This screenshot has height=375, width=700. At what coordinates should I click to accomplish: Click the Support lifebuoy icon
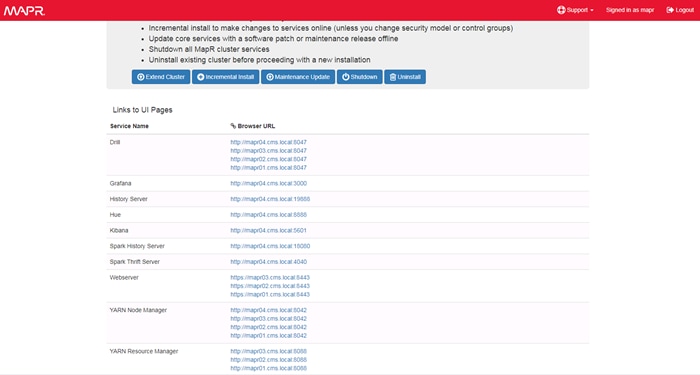561,10
